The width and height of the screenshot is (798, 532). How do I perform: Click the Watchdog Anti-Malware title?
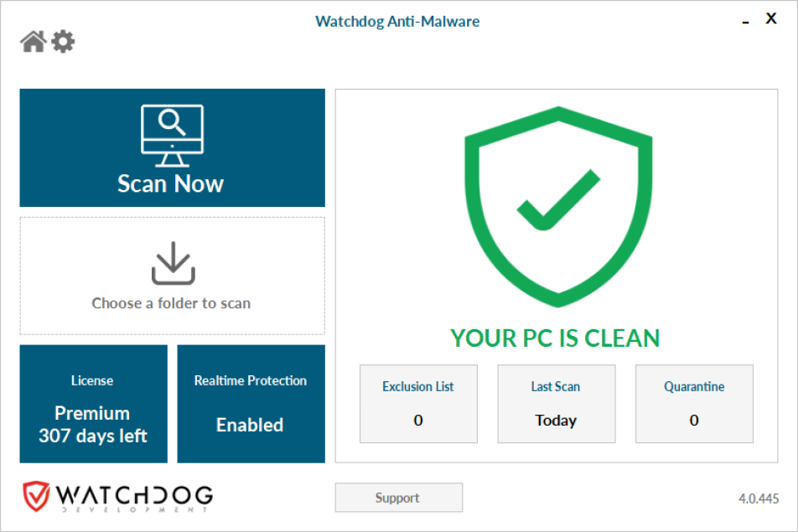point(397,21)
